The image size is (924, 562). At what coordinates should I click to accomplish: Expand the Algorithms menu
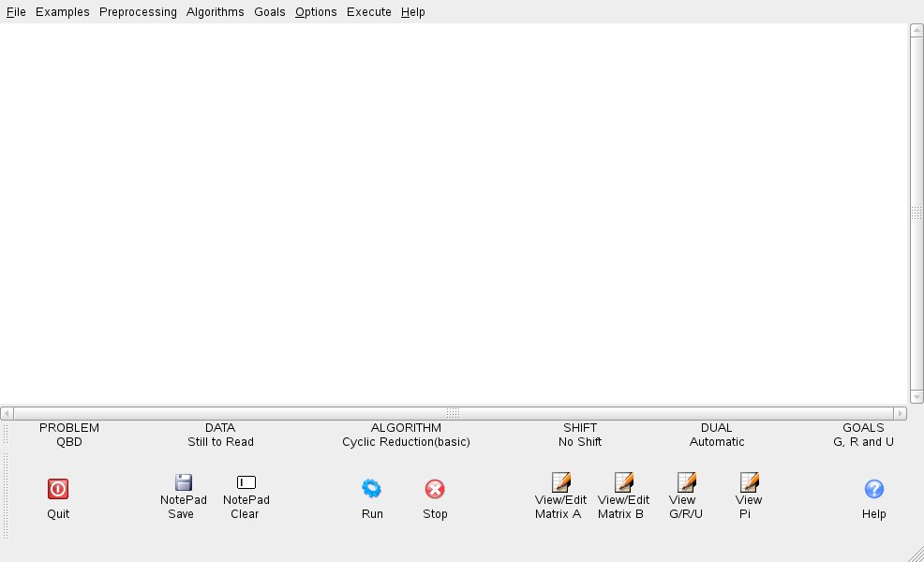tap(215, 12)
